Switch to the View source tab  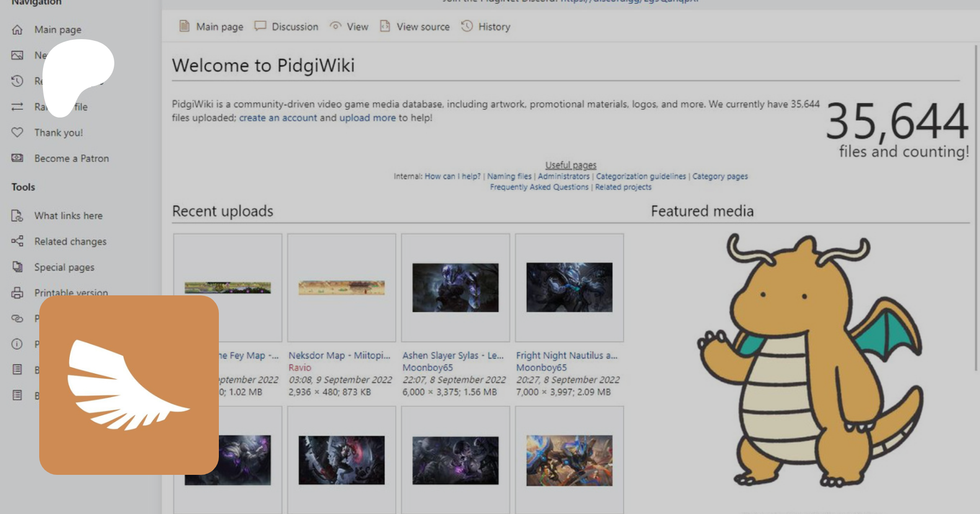click(x=422, y=27)
